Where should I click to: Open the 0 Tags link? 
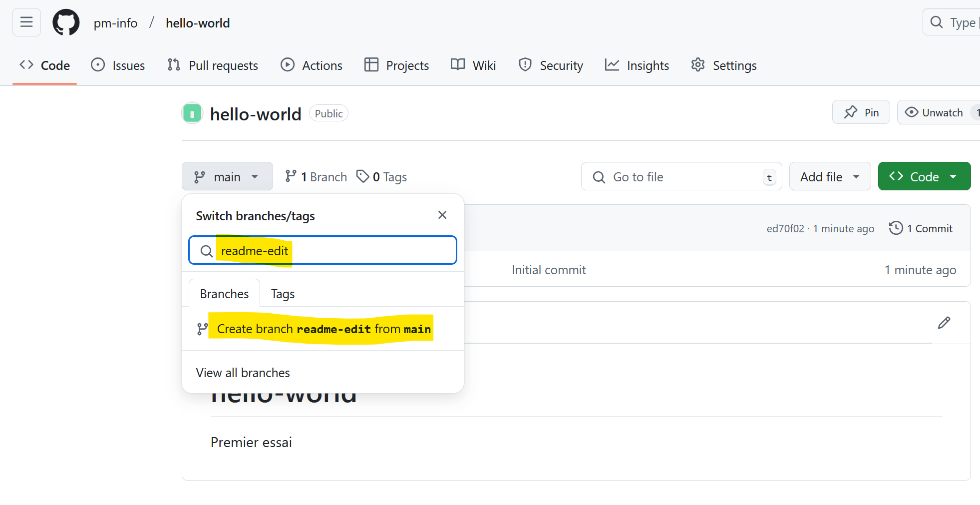[382, 177]
